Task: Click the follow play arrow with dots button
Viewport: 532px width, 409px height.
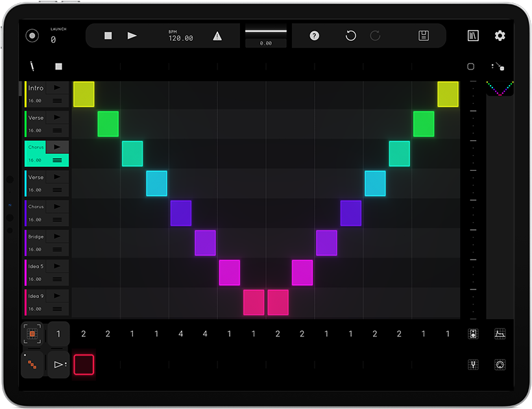Action: tap(58, 365)
